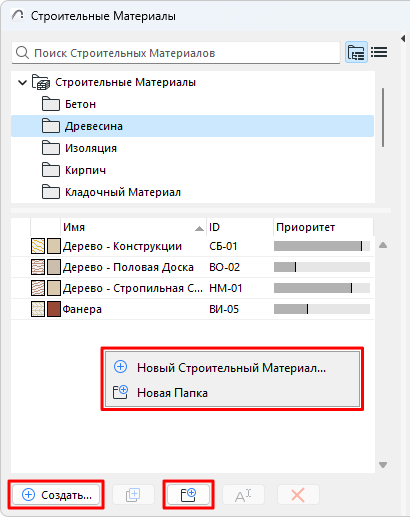Click surface swatch of Дерево - Половая Доска

point(54,267)
